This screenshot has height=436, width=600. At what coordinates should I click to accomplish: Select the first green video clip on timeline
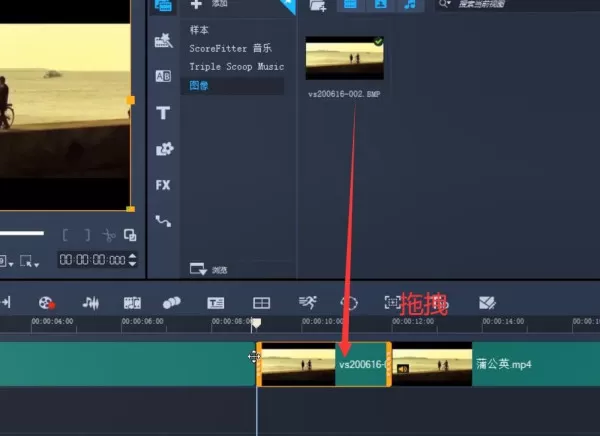point(127,364)
